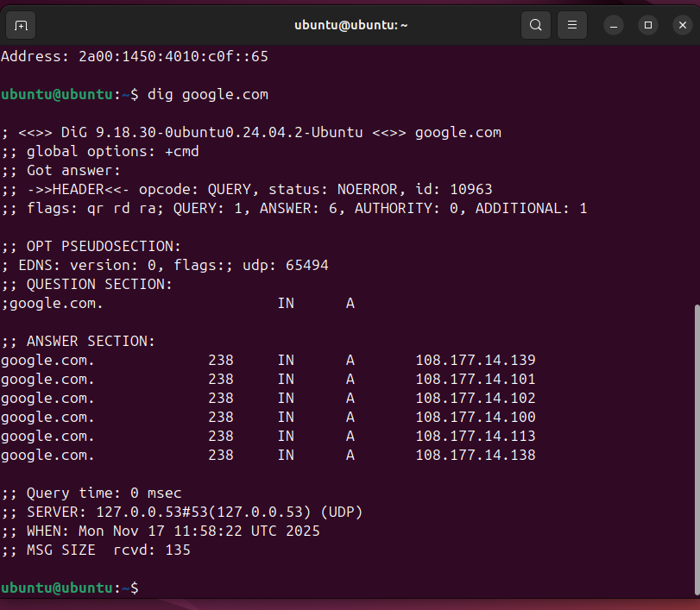Click the SERVER 127.0.0.53#53 line
Screen dimensions: 700x610
[x=181, y=512]
